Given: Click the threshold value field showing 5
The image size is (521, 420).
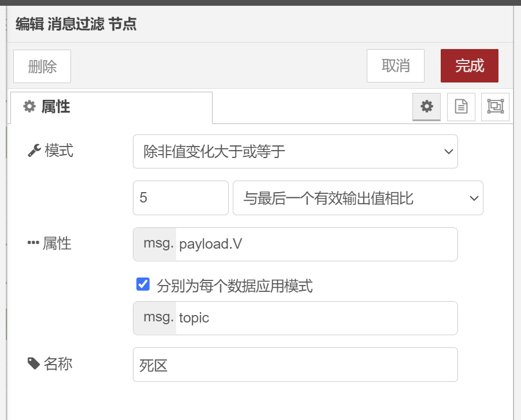Looking at the screenshot, I should pos(180,198).
